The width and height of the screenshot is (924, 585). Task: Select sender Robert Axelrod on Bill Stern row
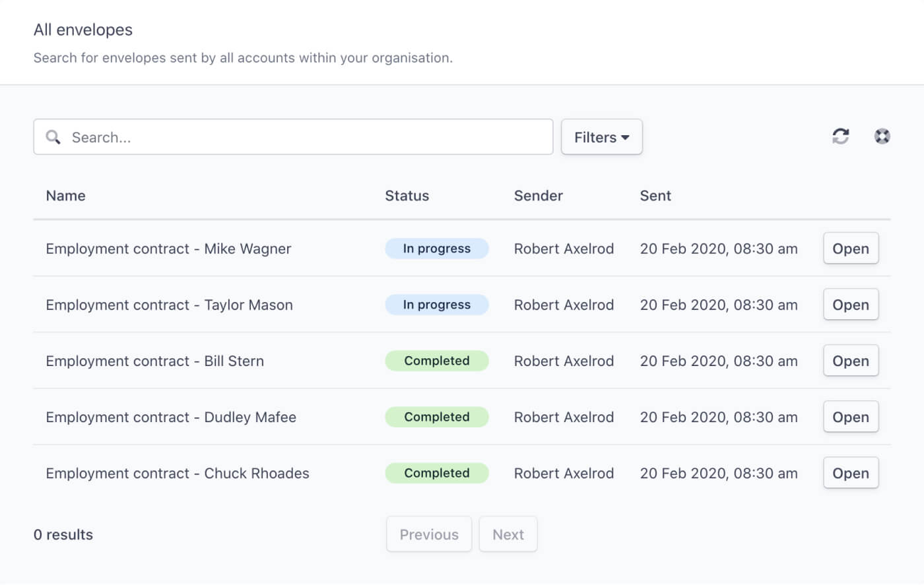click(564, 361)
